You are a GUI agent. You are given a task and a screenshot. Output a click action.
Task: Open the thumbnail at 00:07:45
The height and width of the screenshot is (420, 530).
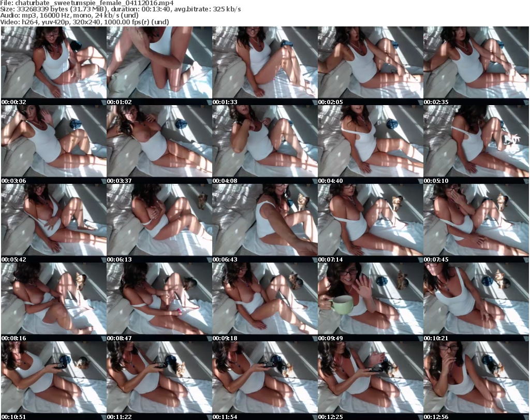point(476,223)
